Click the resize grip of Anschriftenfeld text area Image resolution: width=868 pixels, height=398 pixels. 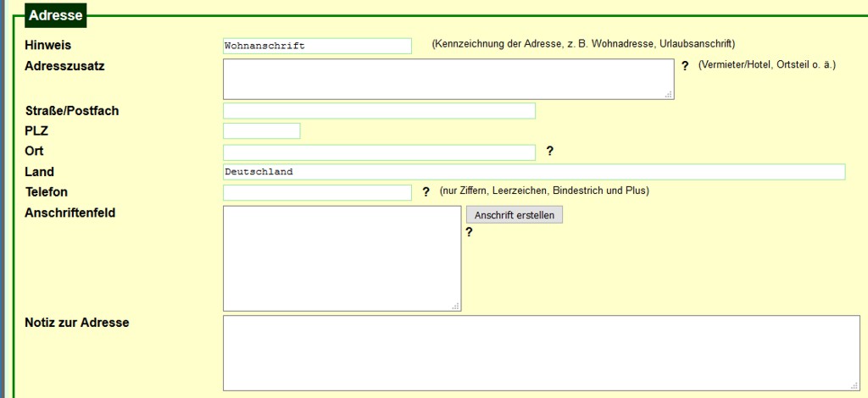tap(456, 306)
